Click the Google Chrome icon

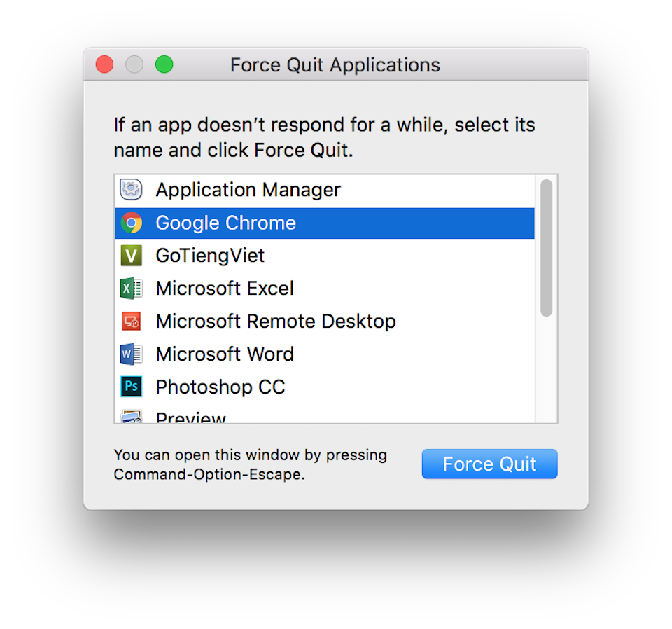[x=132, y=223]
